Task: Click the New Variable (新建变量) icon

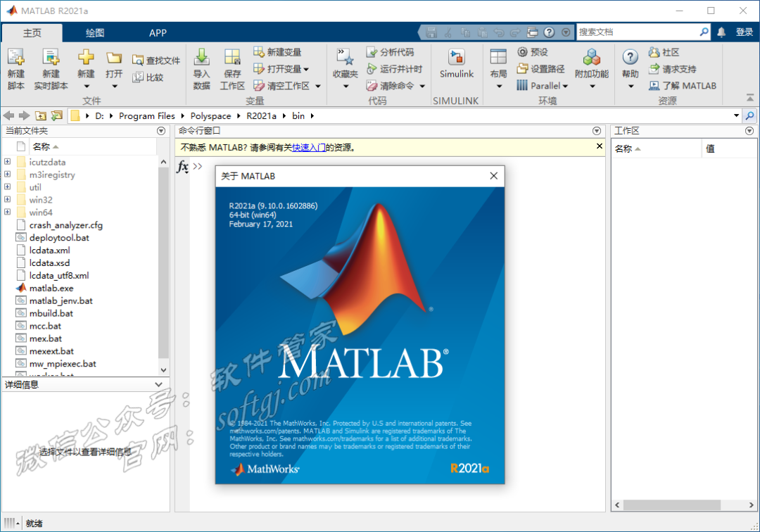Action: (x=259, y=52)
